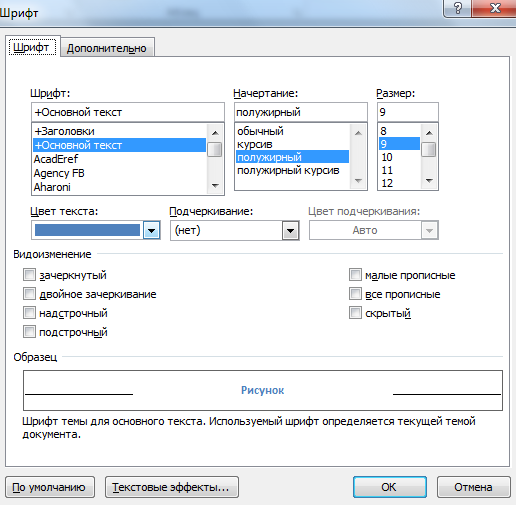Pick font size 11
The image size is (516, 505).
[x=399, y=170]
